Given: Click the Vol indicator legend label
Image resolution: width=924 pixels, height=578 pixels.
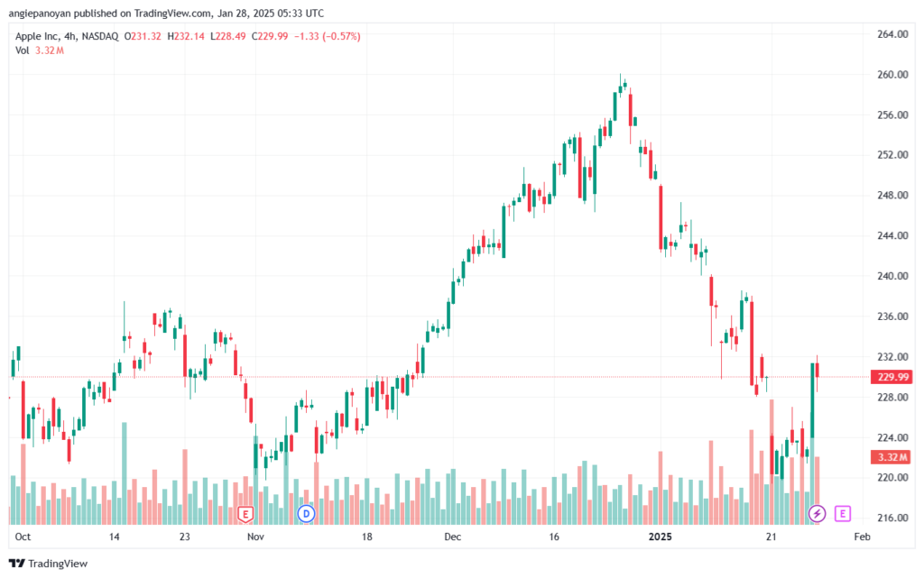Looking at the screenshot, I should 22,50.
